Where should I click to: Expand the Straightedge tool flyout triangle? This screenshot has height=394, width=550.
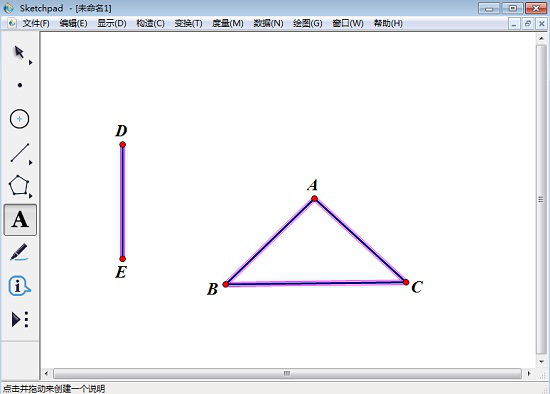(x=31, y=162)
